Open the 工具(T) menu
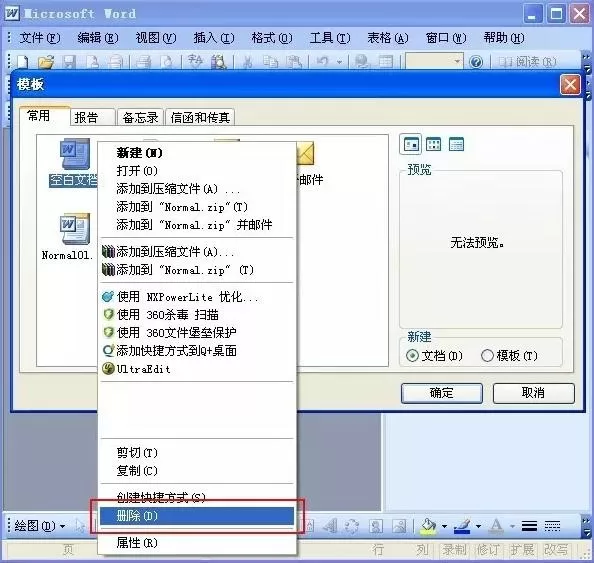Viewport: 594px width, 563px height. 330,38
